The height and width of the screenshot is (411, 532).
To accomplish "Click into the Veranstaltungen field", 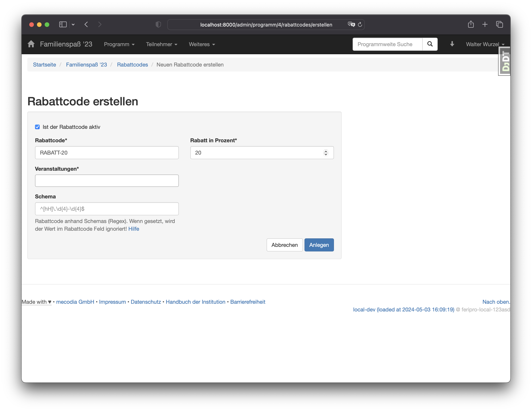I will pyautogui.click(x=107, y=181).
